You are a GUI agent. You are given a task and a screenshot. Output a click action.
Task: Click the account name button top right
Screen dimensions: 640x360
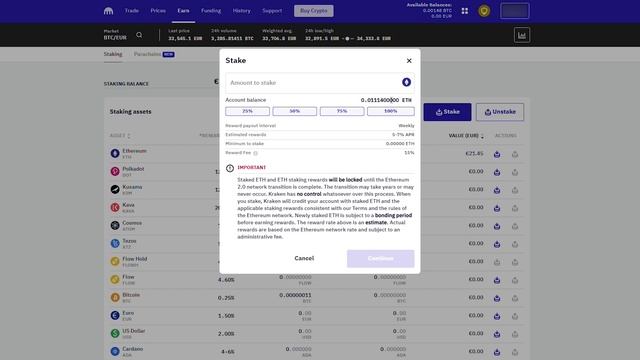click(x=515, y=11)
